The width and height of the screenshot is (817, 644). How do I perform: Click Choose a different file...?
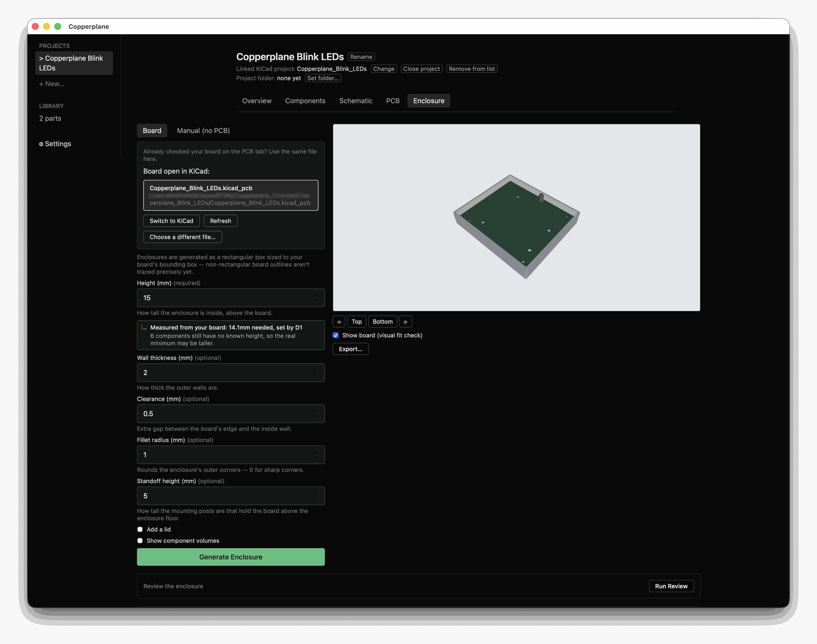click(x=183, y=237)
